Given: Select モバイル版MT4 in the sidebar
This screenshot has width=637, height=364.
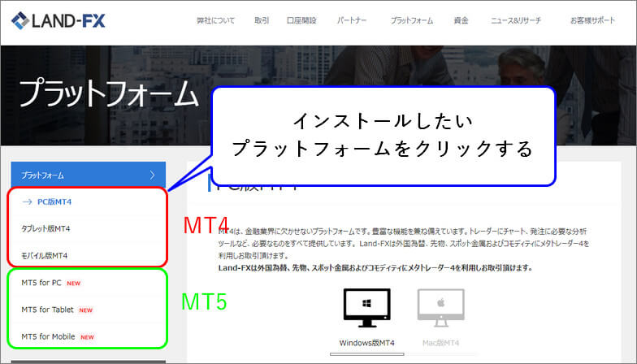Looking at the screenshot, I should 44,255.
